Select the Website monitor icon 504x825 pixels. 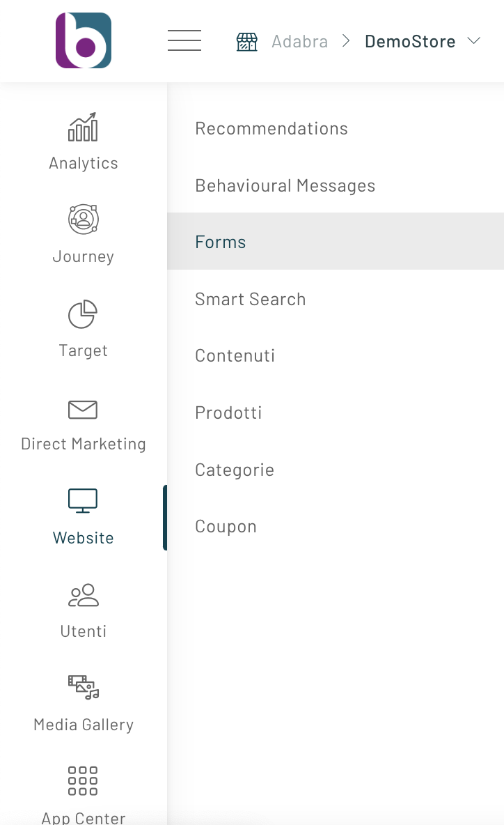coord(83,501)
